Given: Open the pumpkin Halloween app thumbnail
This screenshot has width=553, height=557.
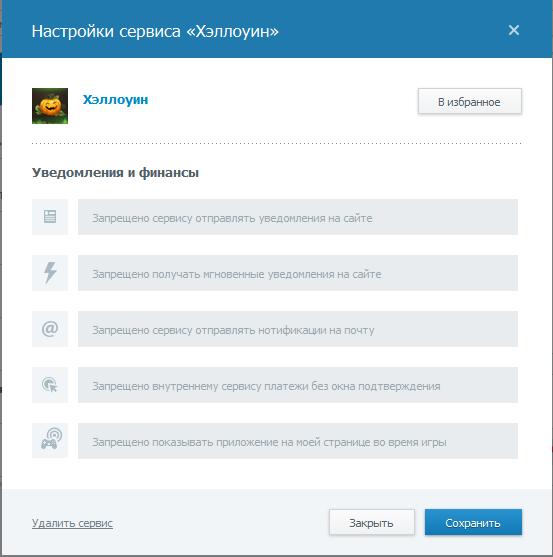Looking at the screenshot, I should (x=50, y=106).
